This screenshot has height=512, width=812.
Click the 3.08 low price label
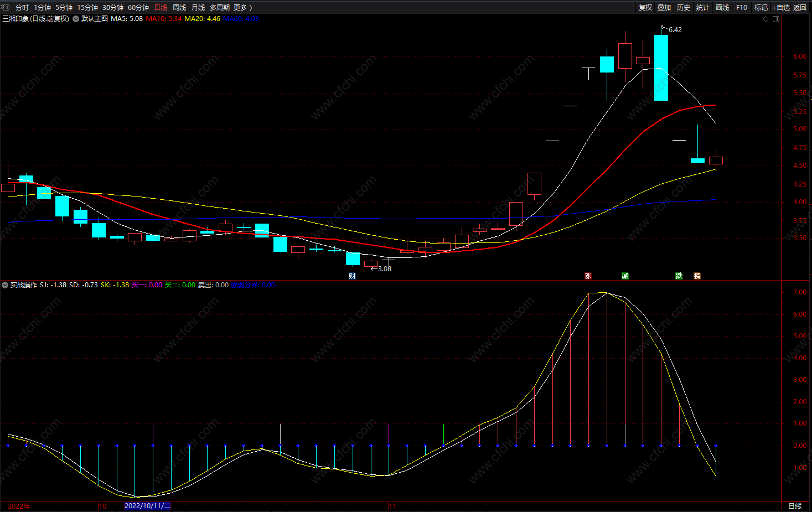[x=385, y=269]
